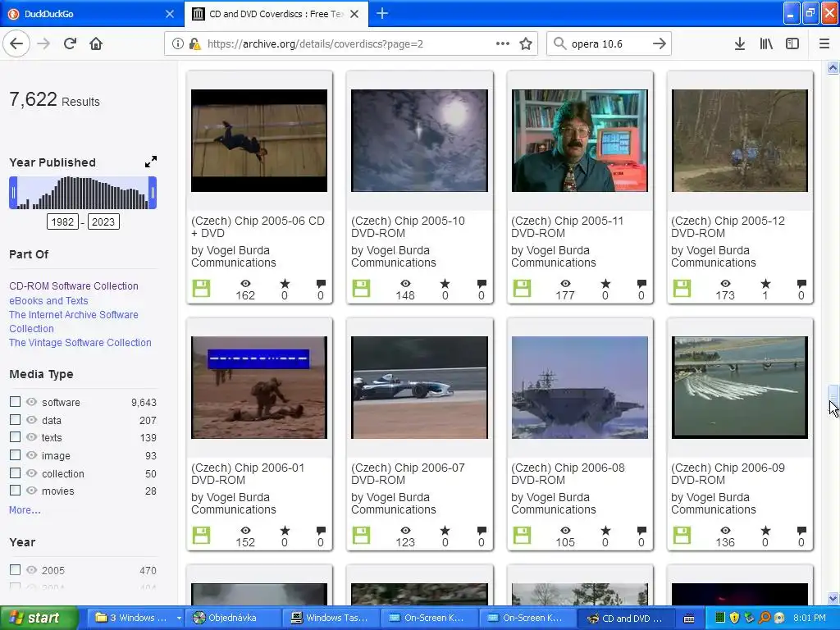Open the Chip 2006-07 race car thumbnail
The height and width of the screenshot is (630, 840).
tap(419, 387)
